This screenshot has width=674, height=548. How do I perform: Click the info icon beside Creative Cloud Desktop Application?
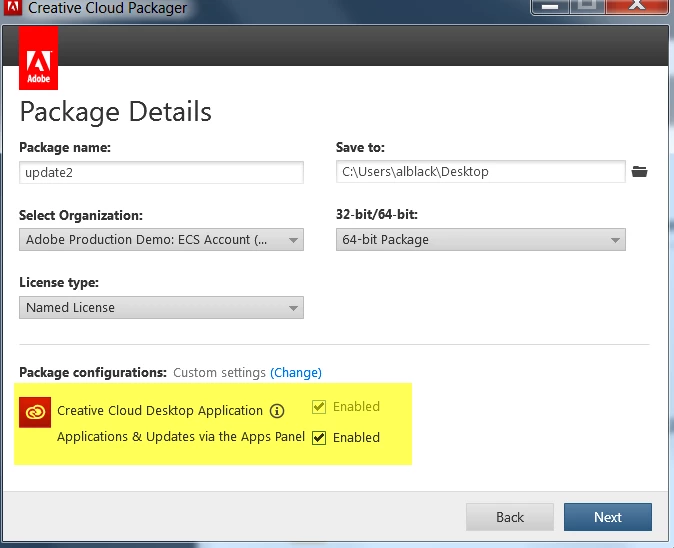coord(277,411)
